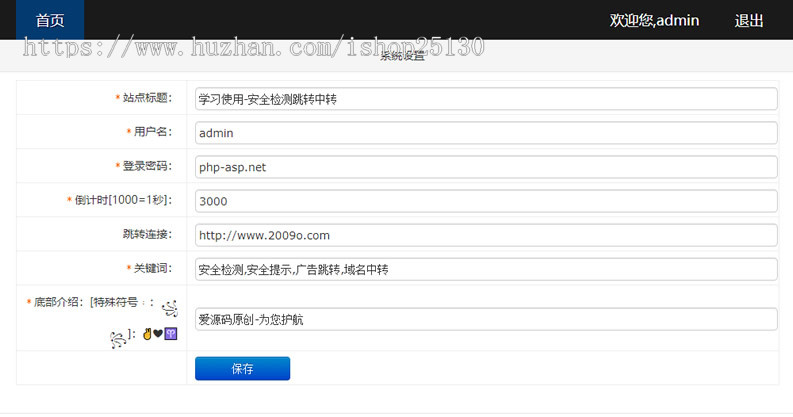Open the 首页 home tab
Image resolution: width=793 pixels, height=417 pixels.
[50, 20]
